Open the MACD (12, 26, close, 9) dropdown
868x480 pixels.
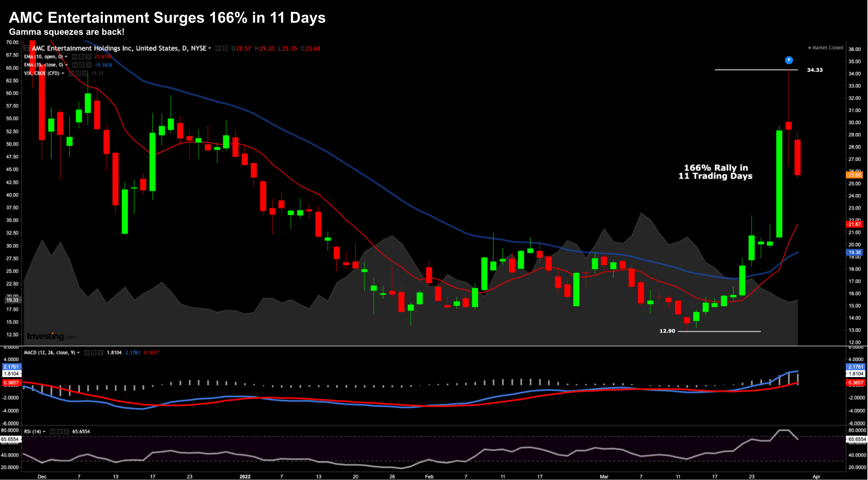click(x=78, y=353)
